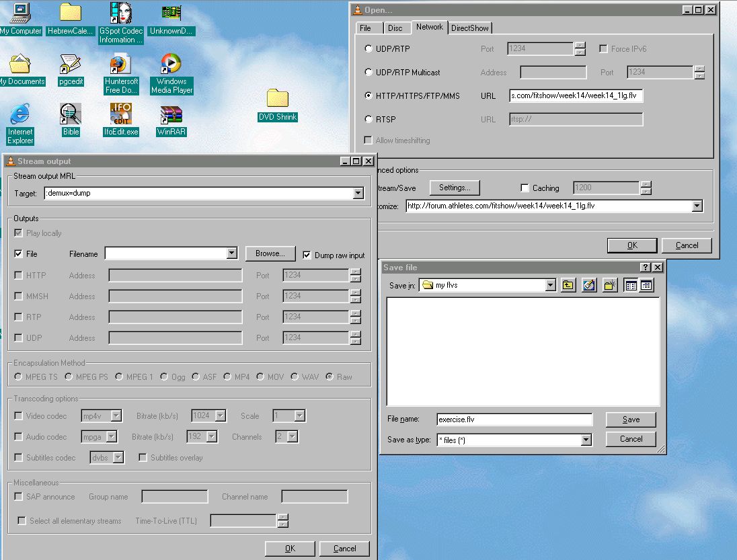Open the Video codec mp4v dropdown

[116, 415]
